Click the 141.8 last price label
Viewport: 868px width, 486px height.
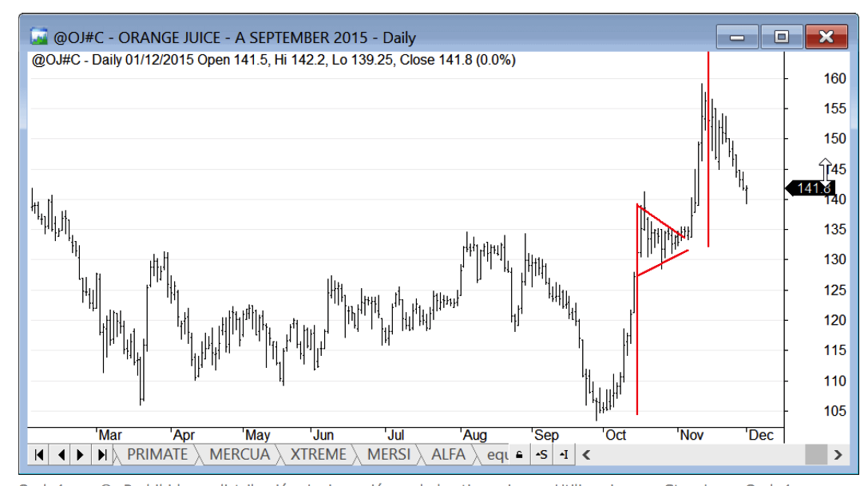coord(811,188)
